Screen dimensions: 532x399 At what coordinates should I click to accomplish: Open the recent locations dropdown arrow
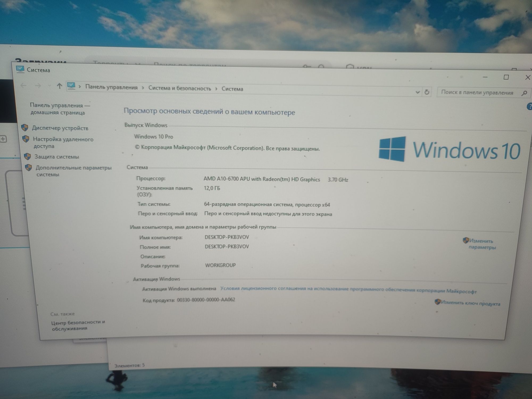(x=49, y=86)
